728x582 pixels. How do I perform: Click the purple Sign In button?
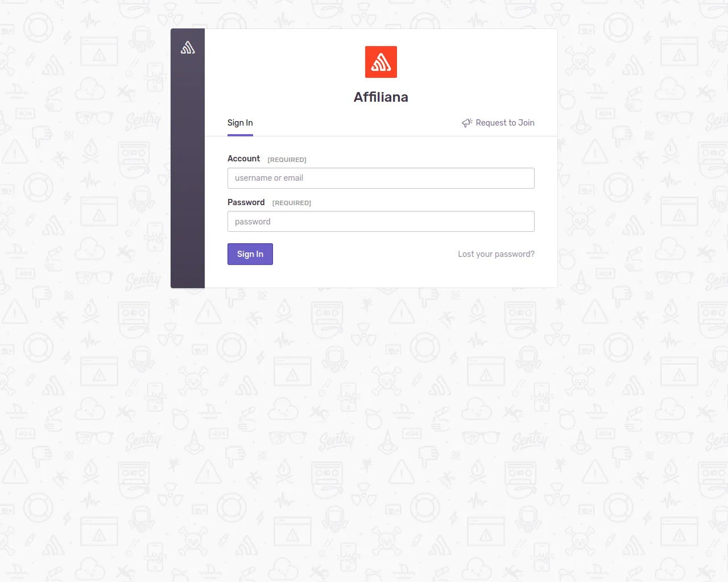(x=250, y=254)
